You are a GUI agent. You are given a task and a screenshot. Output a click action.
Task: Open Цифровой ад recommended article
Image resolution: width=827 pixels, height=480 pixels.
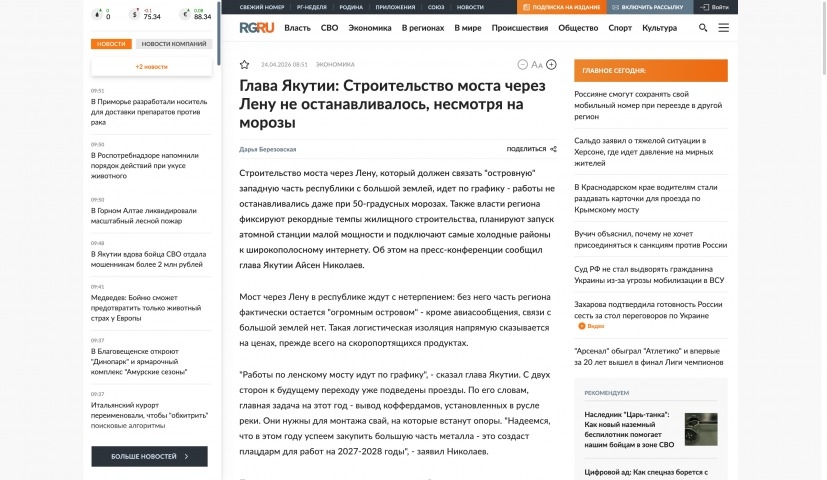point(646,473)
